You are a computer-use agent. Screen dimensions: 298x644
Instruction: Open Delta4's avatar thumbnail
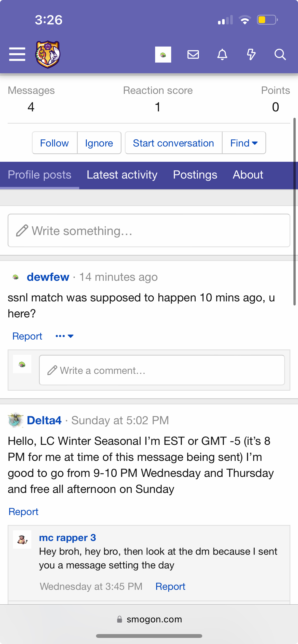16,420
